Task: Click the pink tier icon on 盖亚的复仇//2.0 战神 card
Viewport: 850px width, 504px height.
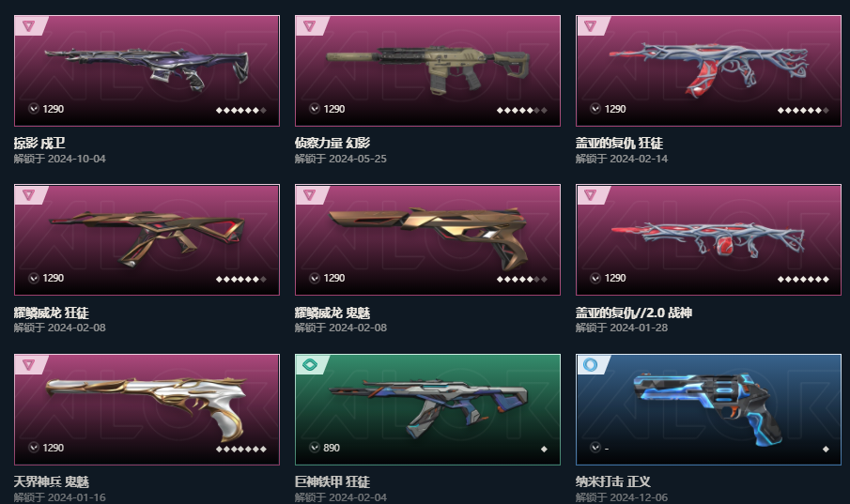Action: pos(591,195)
